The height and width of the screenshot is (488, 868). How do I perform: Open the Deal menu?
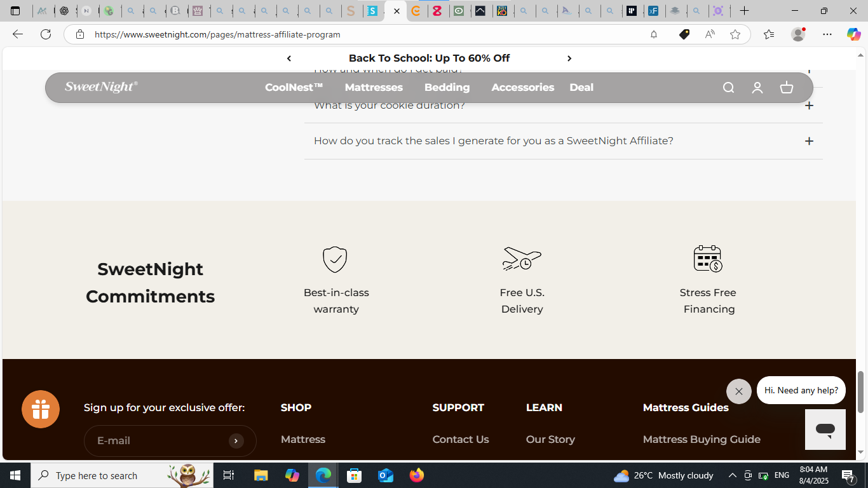coord(581,88)
